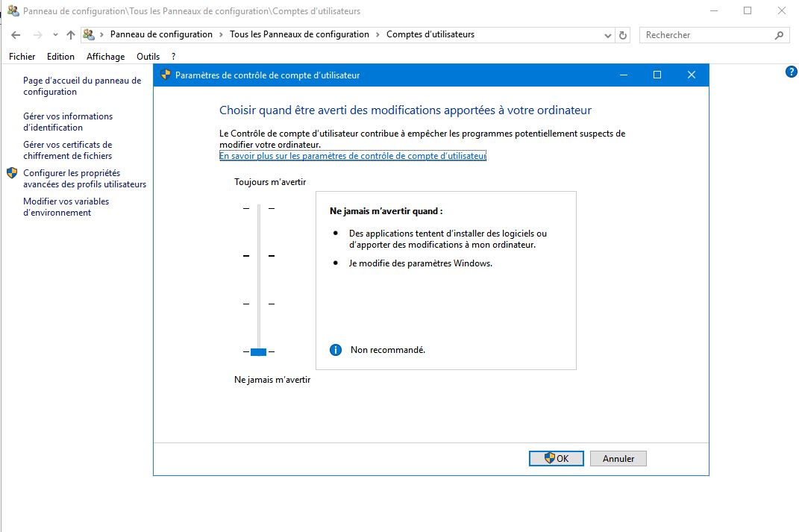This screenshot has height=532, width=799.
Task: Click the UAC slider thumb at bottom
Action: pyautogui.click(x=259, y=351)
